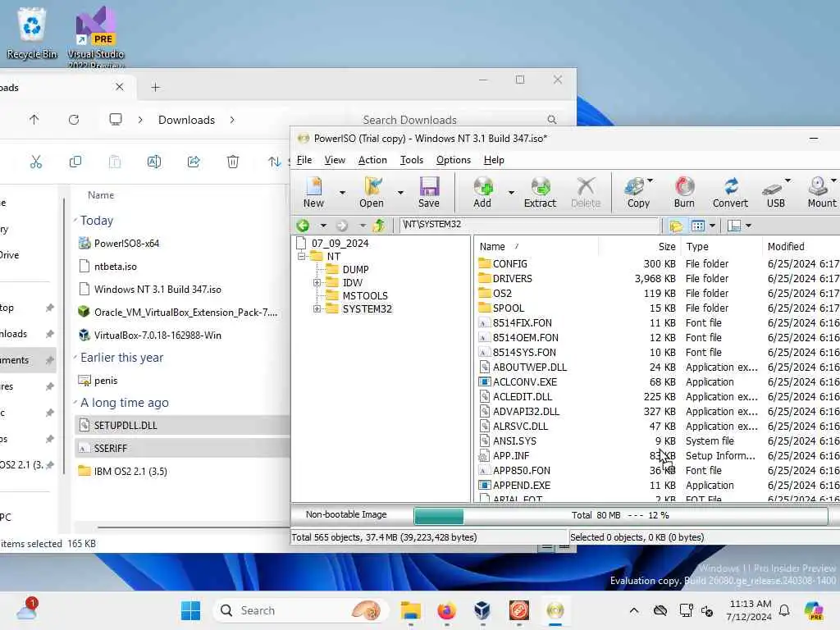The width and height of the screenshot is (840, 630).
Task: Click Downloads in the address breadcrumb
Action: click(x=186, y=120)
